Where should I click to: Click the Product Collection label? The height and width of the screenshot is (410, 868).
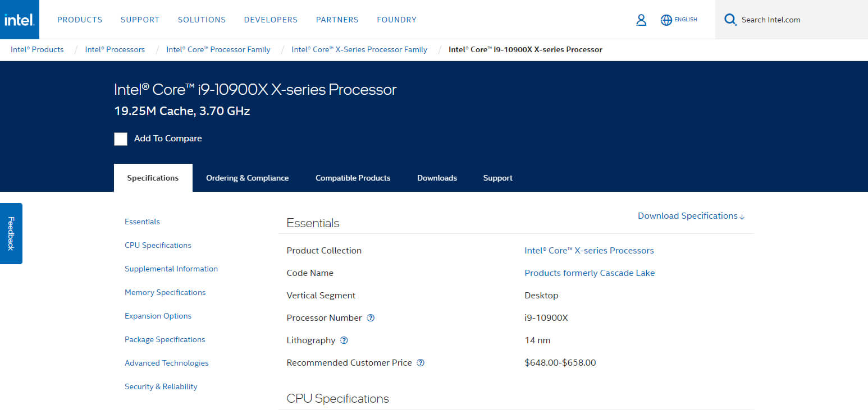[x=324, y=251]
